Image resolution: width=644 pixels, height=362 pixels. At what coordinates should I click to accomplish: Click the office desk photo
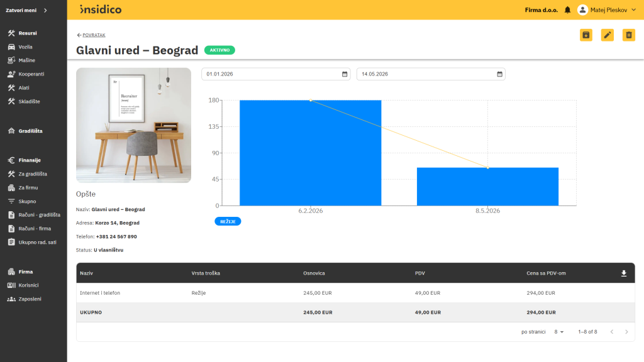pos(133,125)
